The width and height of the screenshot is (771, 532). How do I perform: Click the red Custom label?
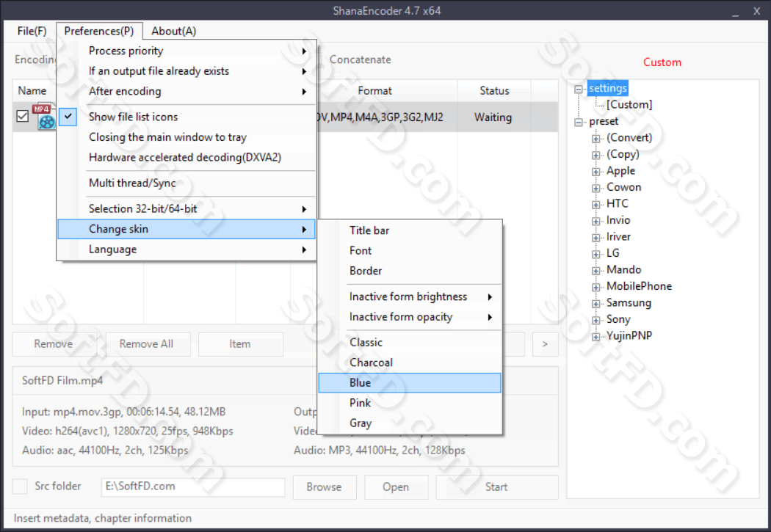[x=662, y=62]
